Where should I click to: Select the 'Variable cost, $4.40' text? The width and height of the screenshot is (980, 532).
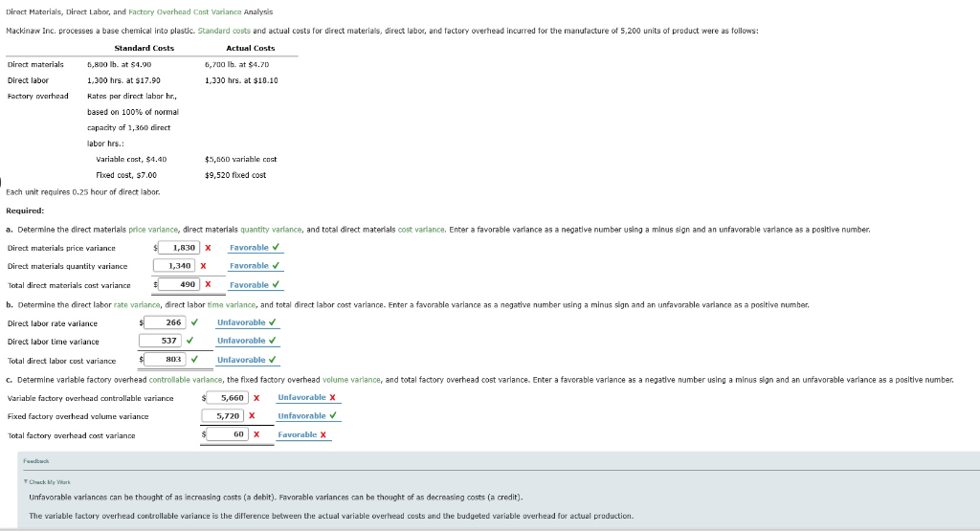coord(131,160)
